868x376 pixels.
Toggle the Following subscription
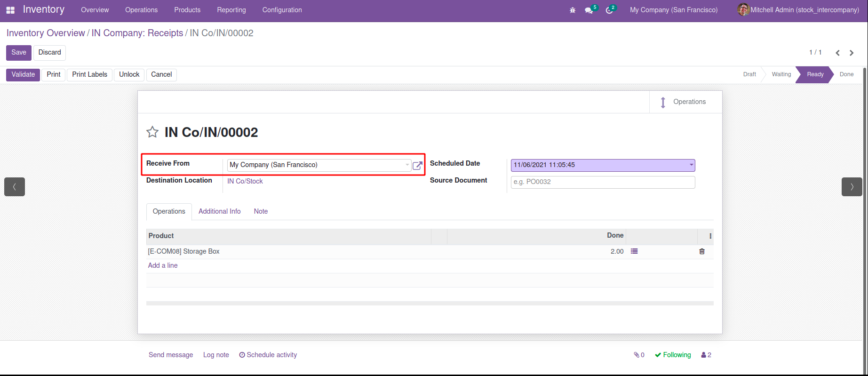tap(673, 355)
